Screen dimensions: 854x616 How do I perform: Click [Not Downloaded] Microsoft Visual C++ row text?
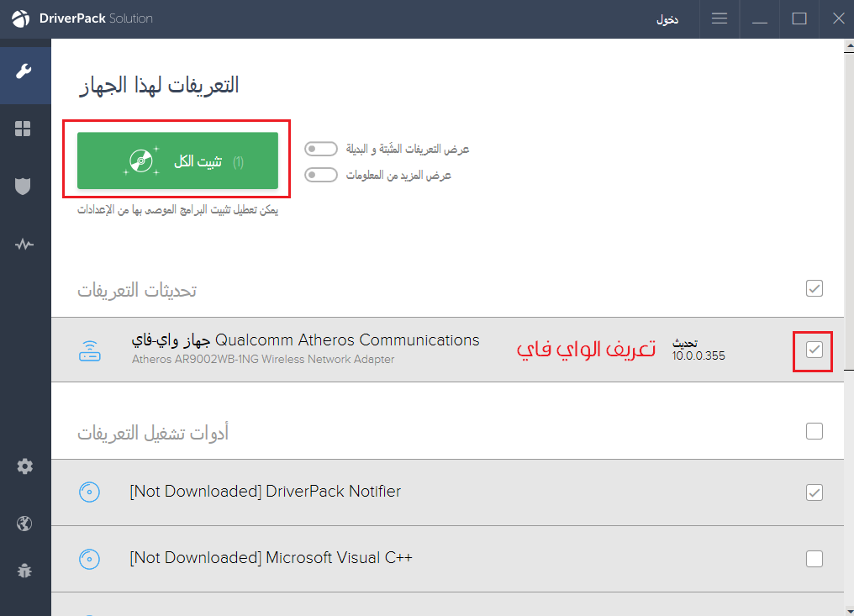271,558
